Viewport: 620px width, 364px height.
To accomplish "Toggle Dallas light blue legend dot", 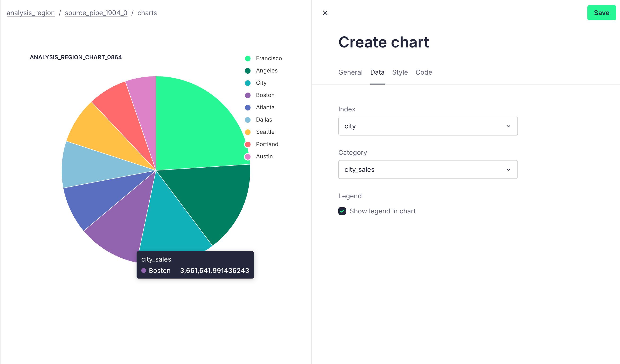I will click(248, 120).
